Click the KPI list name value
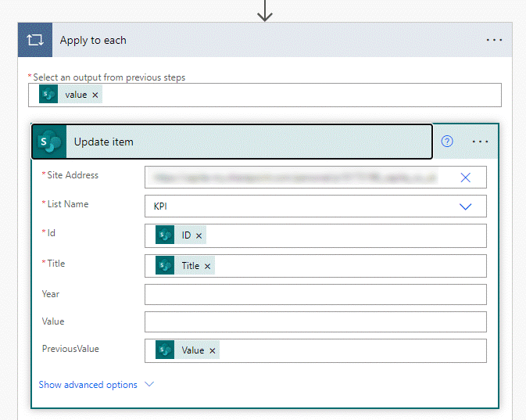 click(160, 206)
